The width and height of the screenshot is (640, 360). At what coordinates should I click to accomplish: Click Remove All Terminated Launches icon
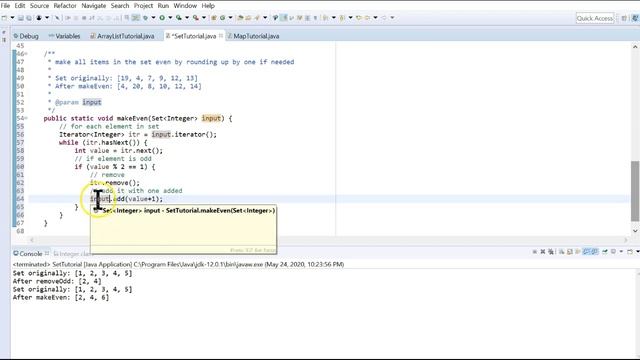click(551, 251)
